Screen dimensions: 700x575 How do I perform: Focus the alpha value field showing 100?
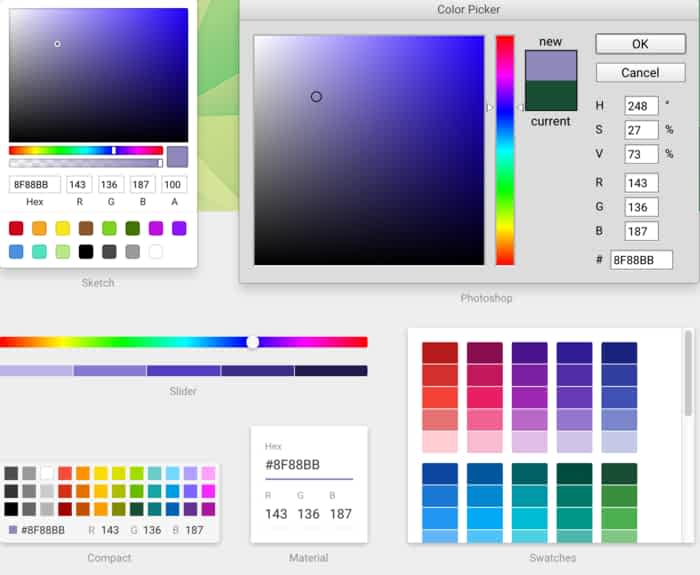pyautogui.click(x=174, y=185)
